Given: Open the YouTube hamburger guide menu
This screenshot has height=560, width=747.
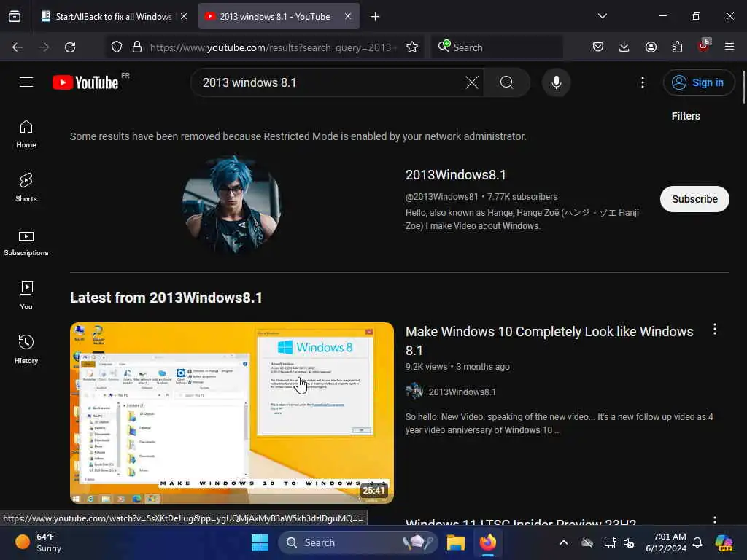Looking at the screenshot, I should click(x=26, y=82).
